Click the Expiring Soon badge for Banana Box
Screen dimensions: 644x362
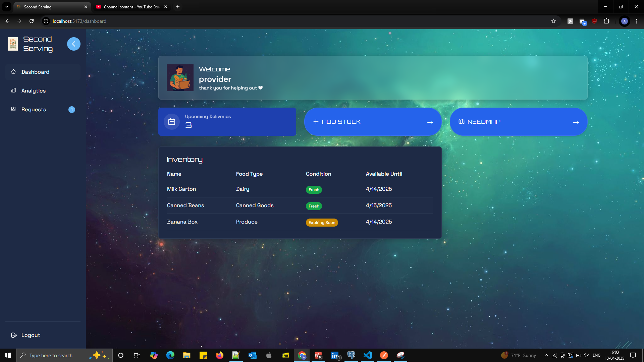(x=321, y=223)
